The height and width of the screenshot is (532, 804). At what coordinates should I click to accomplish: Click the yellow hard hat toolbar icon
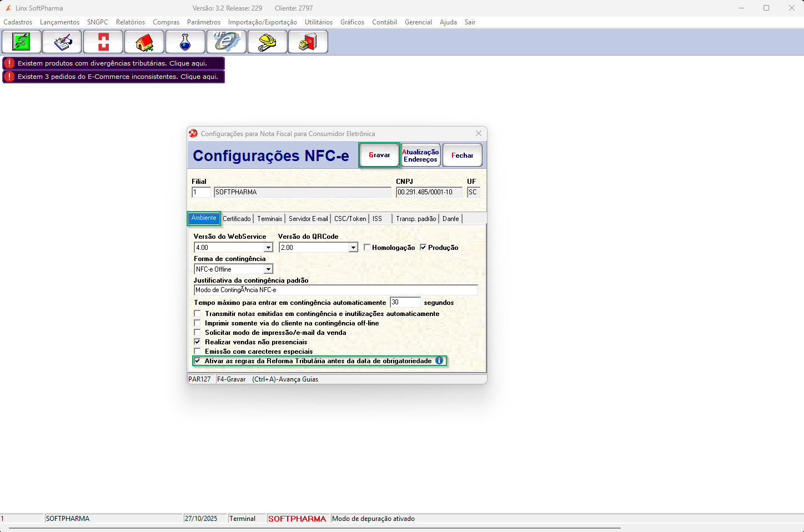tap(268, 42)
